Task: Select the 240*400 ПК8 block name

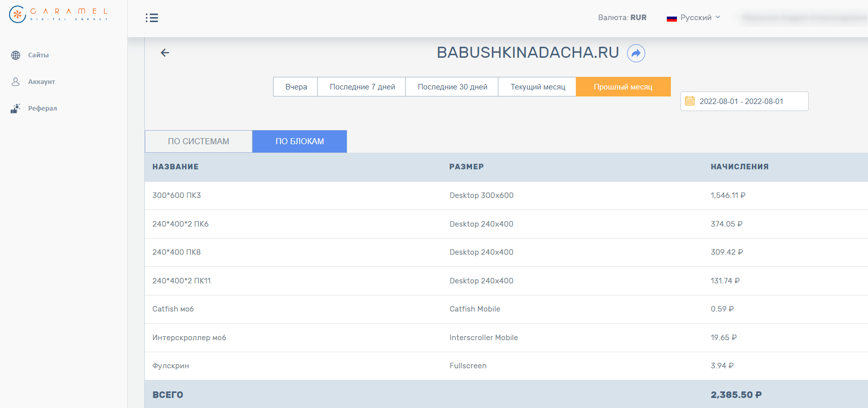Action: (x=177, y=252)
